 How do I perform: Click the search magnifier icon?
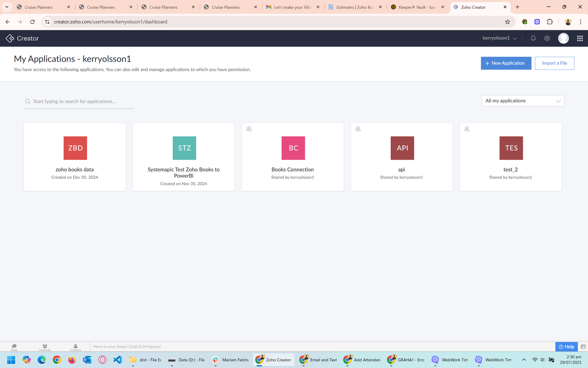pos(28,102)
